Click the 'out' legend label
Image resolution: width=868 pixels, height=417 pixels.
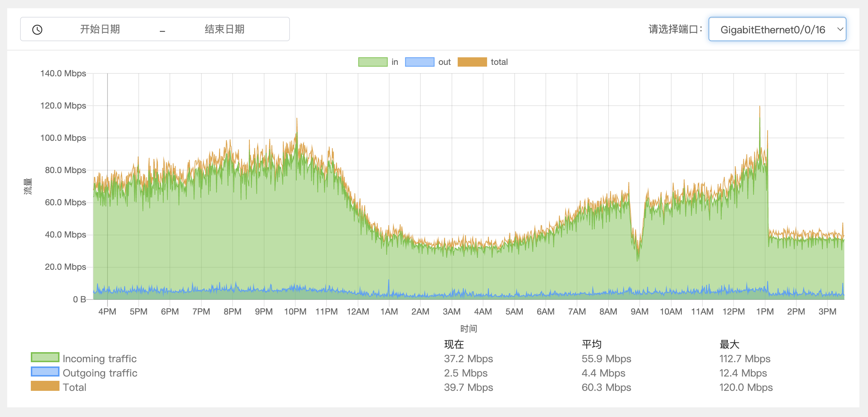coord(444,62)
